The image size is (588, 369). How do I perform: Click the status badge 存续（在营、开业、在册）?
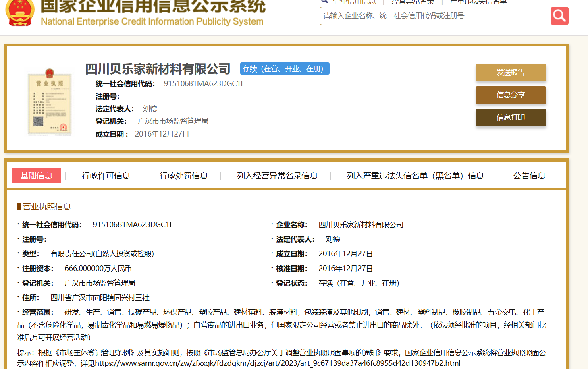tap(285, 69)
